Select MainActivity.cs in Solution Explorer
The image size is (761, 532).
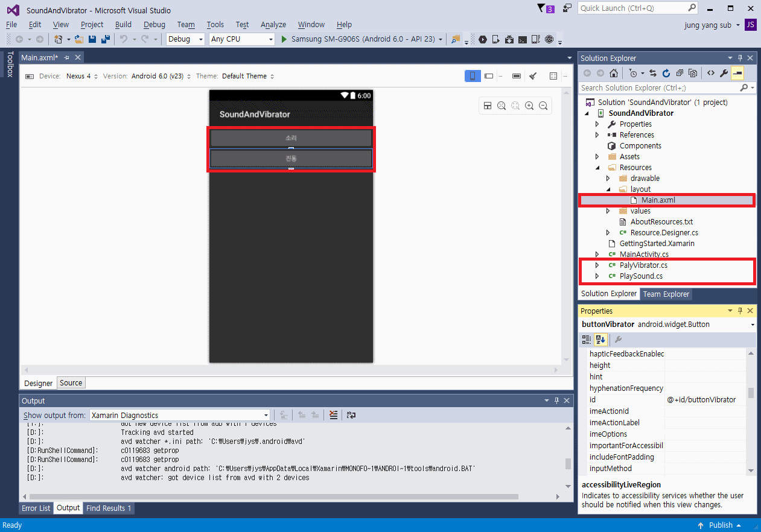pyautogui.click(x=644, y=255)
